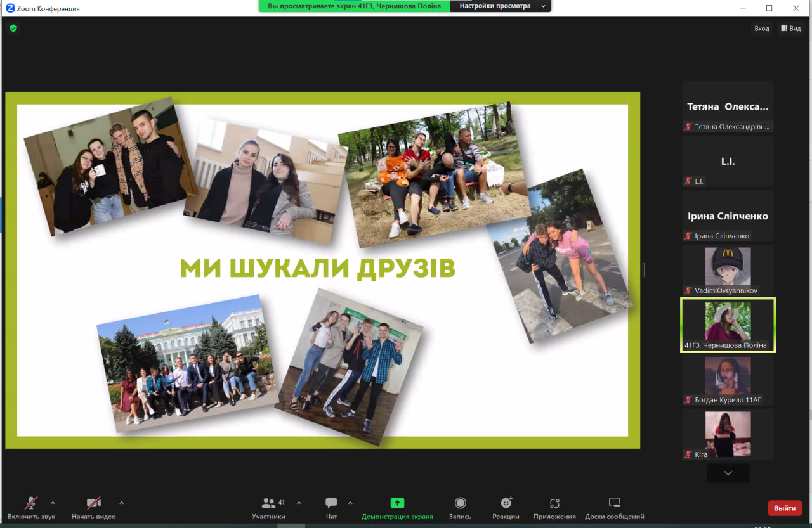Select the L.I. participant tile
The width and height of the screenshot is (812, 528).
click(728, 161)
